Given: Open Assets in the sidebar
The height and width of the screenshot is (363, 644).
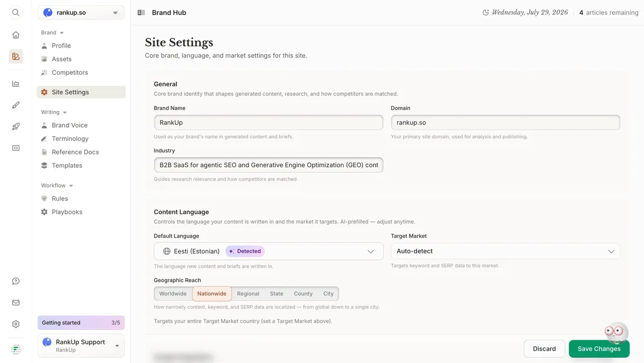Looking at the screenshot, I should pyautogui.click(x=81, y=59).
